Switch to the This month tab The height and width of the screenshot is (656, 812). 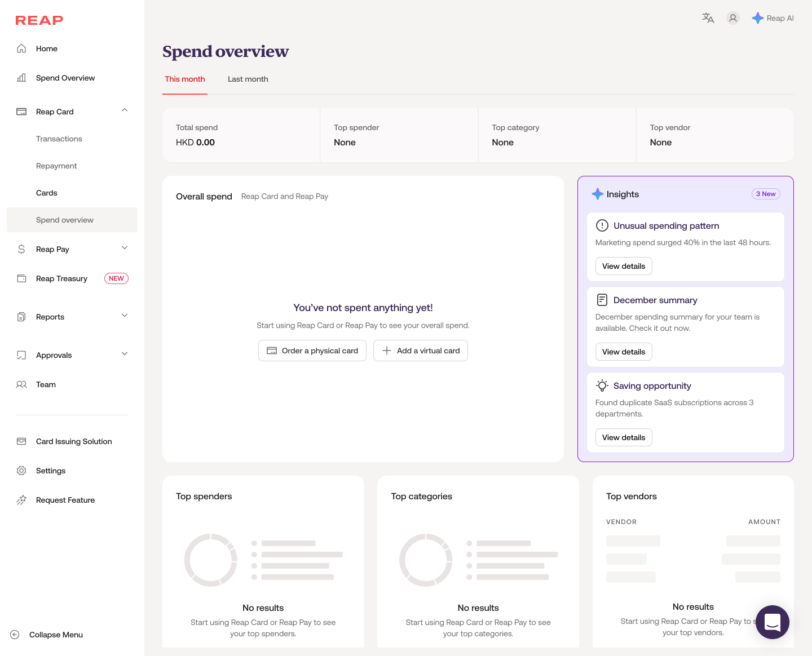(185, 79)
